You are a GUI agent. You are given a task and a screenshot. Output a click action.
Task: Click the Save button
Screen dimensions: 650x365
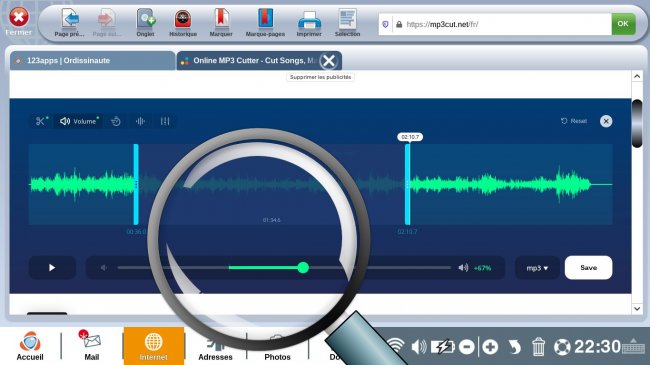(588, 268)
